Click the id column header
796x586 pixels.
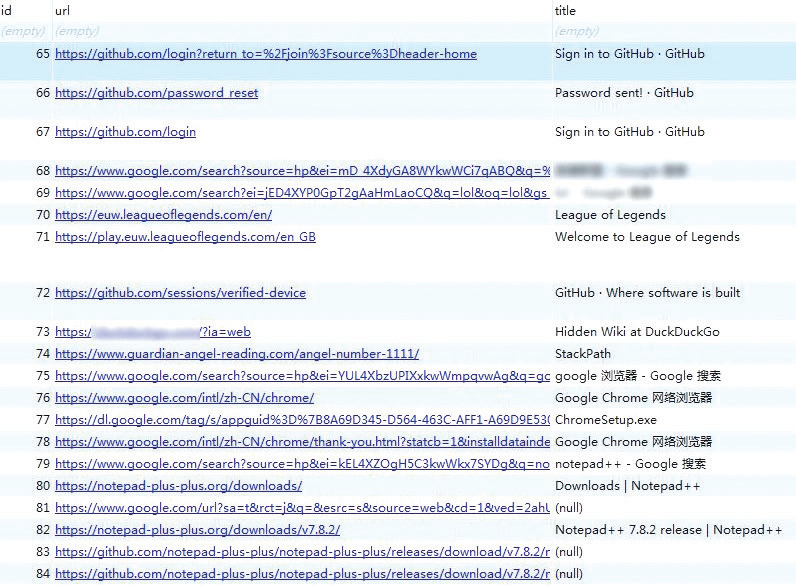tap(6, 11)
